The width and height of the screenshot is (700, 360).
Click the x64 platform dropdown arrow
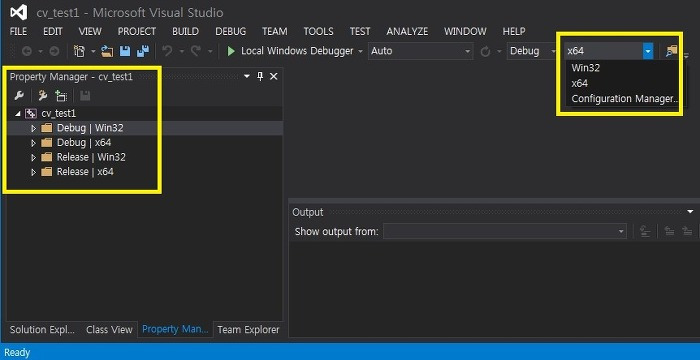pos(648,51)
